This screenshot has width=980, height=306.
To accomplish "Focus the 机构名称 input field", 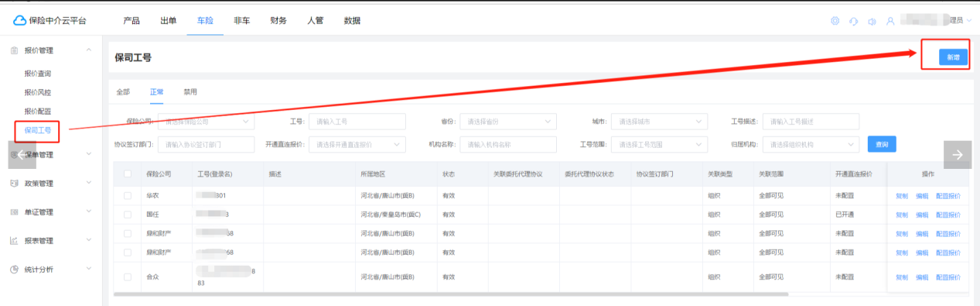I will point(508,144).
